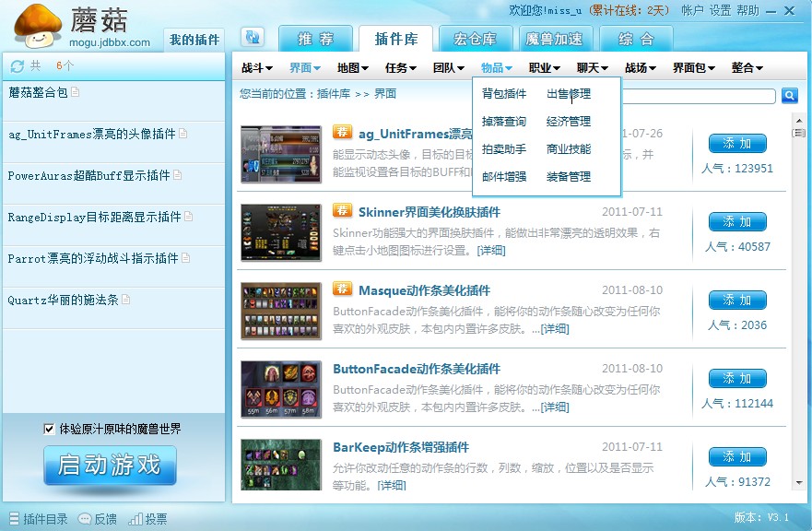Add the Masque plugin with 添加
The height and width of the screenshot is (531, 812).
click(737, 300)
